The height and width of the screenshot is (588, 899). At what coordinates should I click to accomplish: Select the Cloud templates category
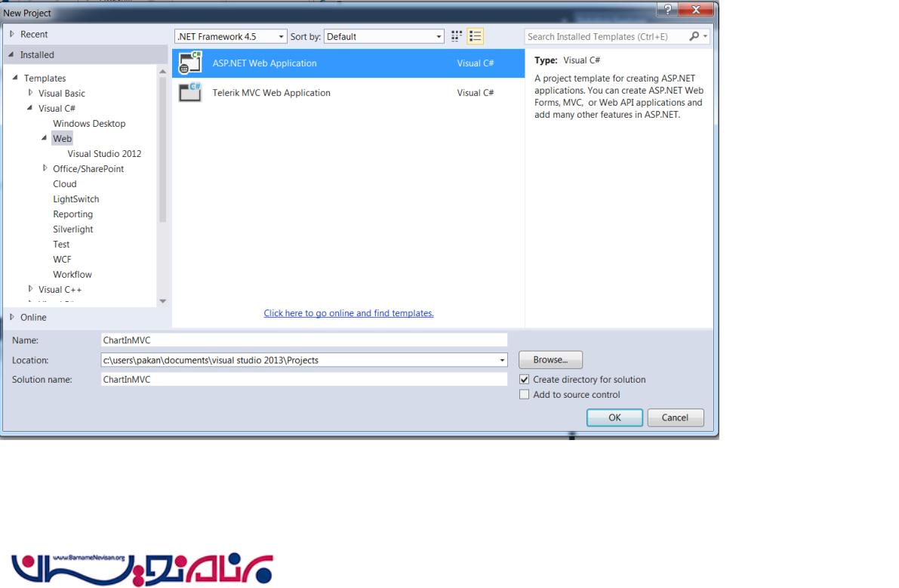click(65, 184)
